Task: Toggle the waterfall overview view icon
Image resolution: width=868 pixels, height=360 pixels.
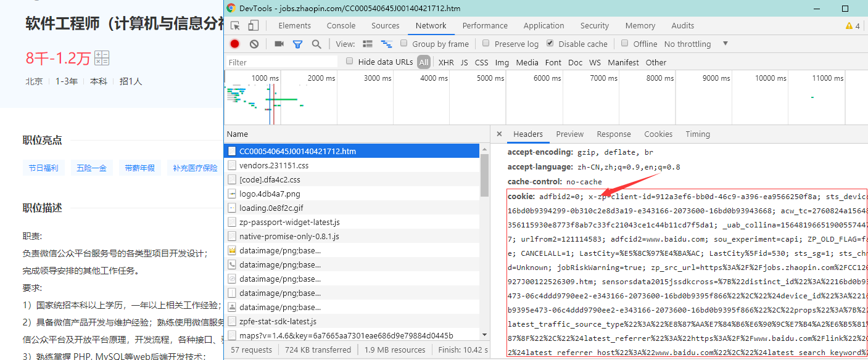Action: click(x=387, y=44)
